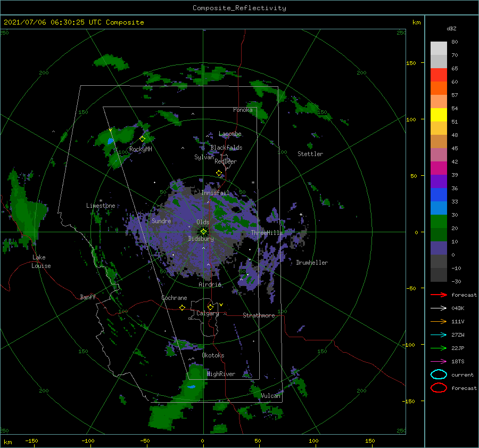
Task: Click the Lacombe town label
Action: coord(230,134)
